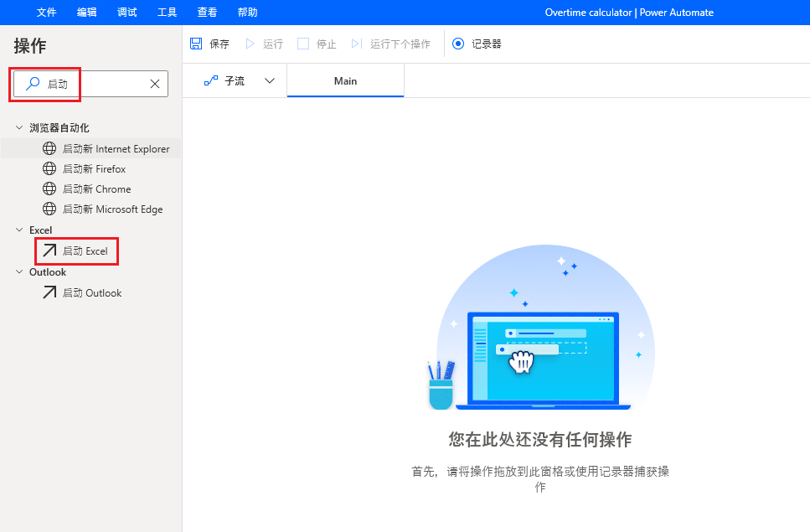
Task: Collapse the Outlook group
Action: 18,271
